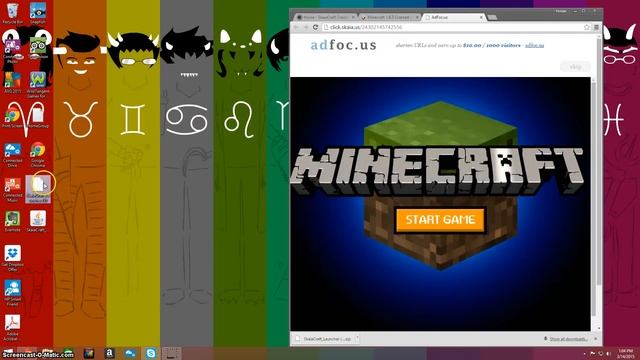Select the HP Smart Friend desktop icon
The width and height of the screenshot is (640, 360).
tap(12, 292)
